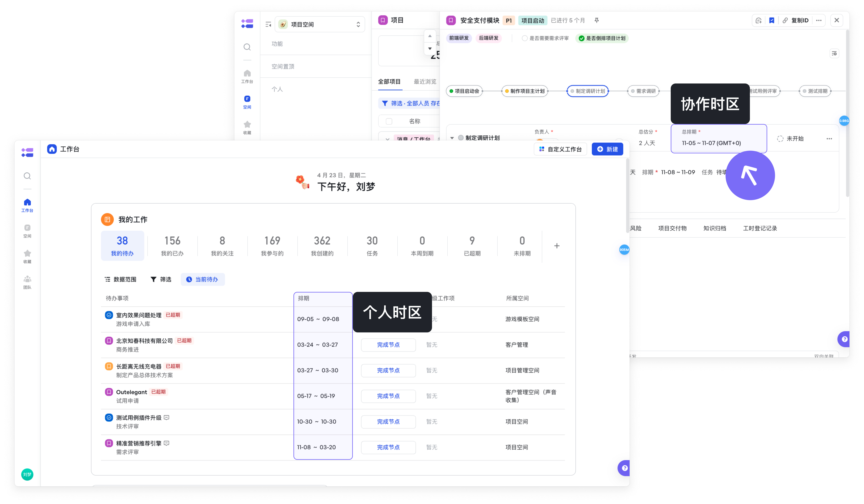Viewport: 864px width, 504px height.
Task: Click the search icon in the 工作台 window sidebar
Action: pyautogui.click(x=27, y=176)
